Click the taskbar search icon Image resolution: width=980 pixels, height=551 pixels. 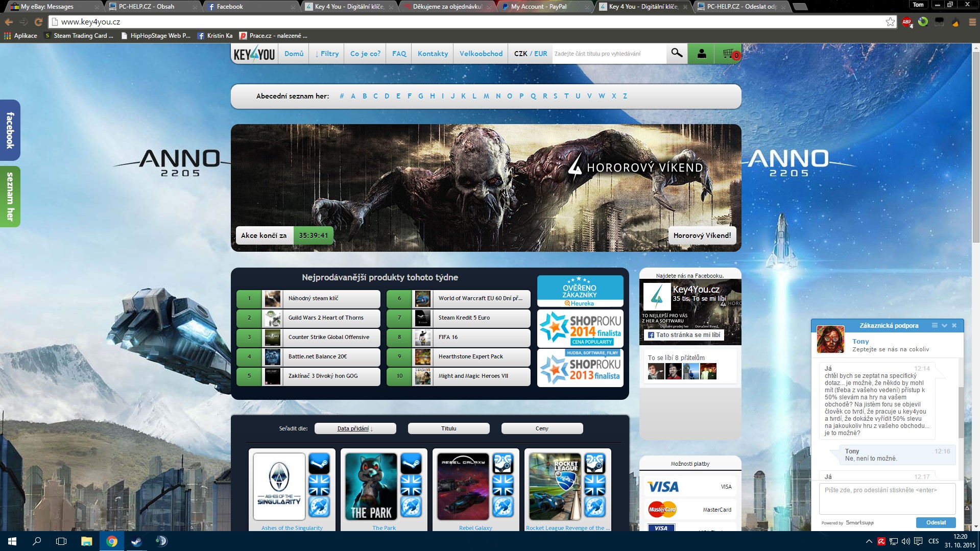tap(37, 541)
